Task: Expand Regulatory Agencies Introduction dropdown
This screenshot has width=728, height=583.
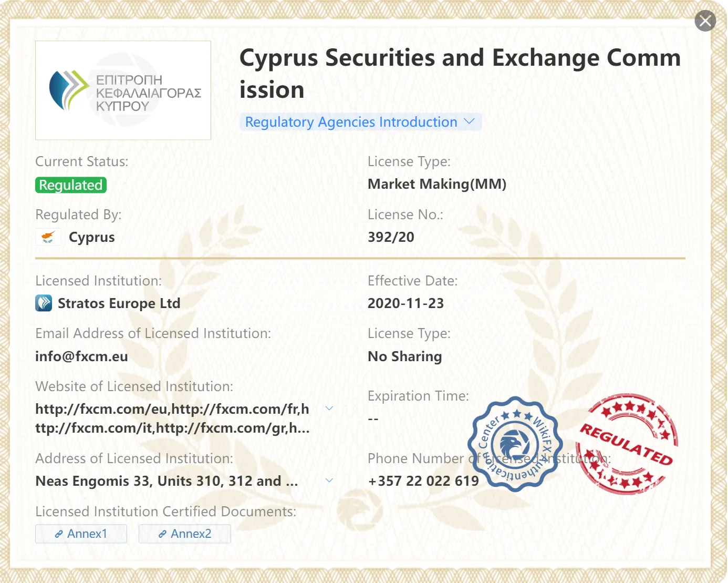Action: (360, 122)
